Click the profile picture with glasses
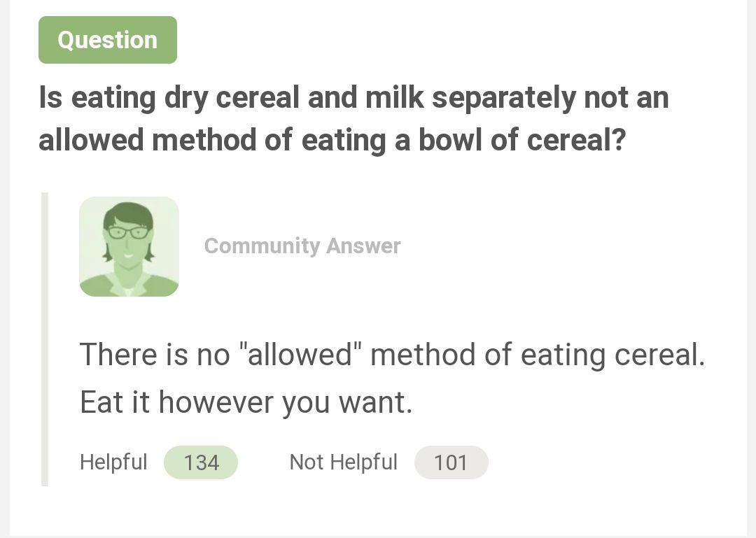 pyautogui.click(x=129, y=246)
